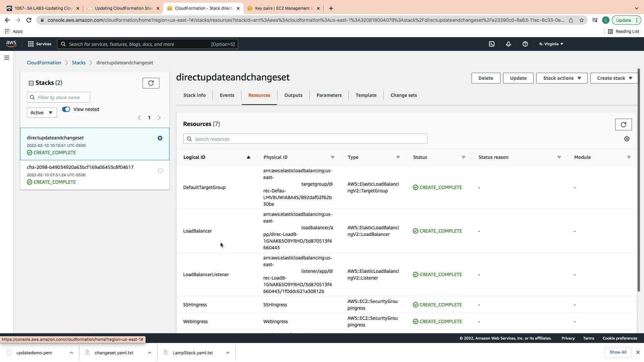Open the left navigation hamburger menu
The width and height of the screenshot is (644, 362).
click(x=6, y=58)
